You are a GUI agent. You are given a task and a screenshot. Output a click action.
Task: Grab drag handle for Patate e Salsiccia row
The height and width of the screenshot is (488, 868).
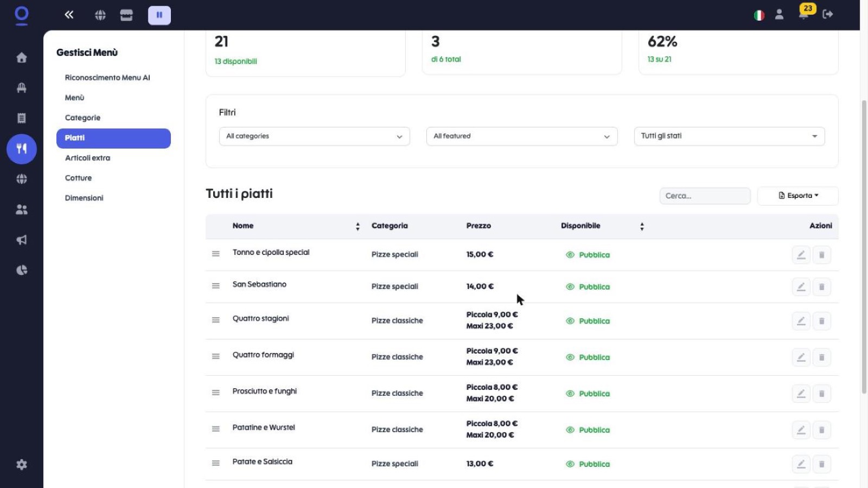pyautogui.click(x=216, y=464)
